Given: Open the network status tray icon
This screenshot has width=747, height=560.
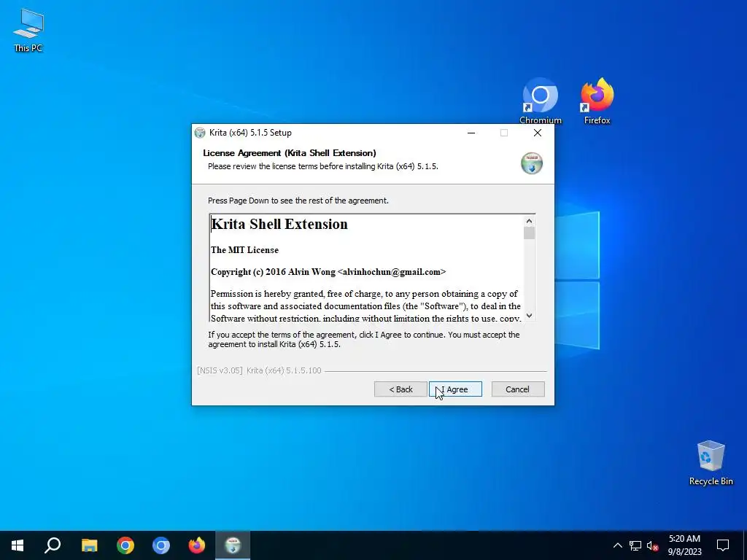Looking at the screenshot, I should tap(635, 545).
